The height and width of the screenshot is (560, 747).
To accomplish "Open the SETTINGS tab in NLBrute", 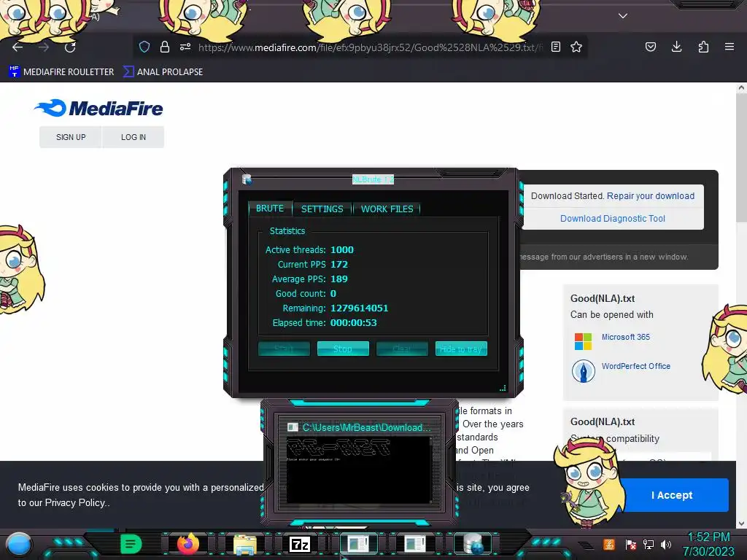I will [x=322, y=209].
